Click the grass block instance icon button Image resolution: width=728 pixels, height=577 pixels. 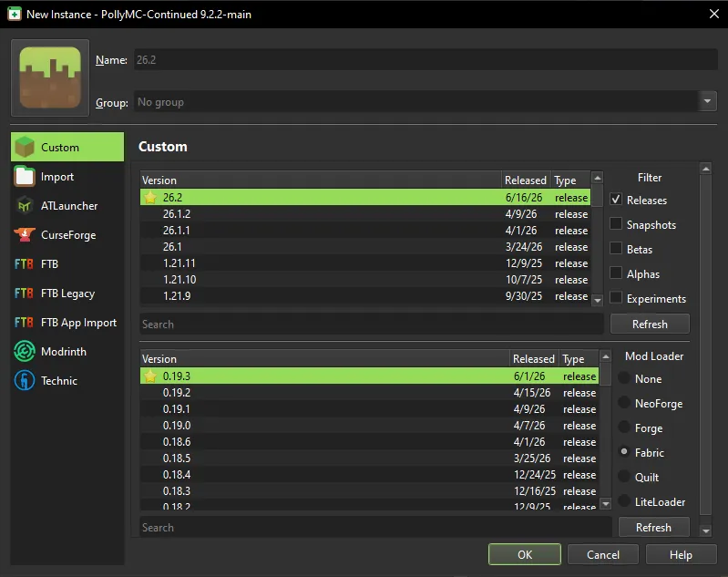50,77
